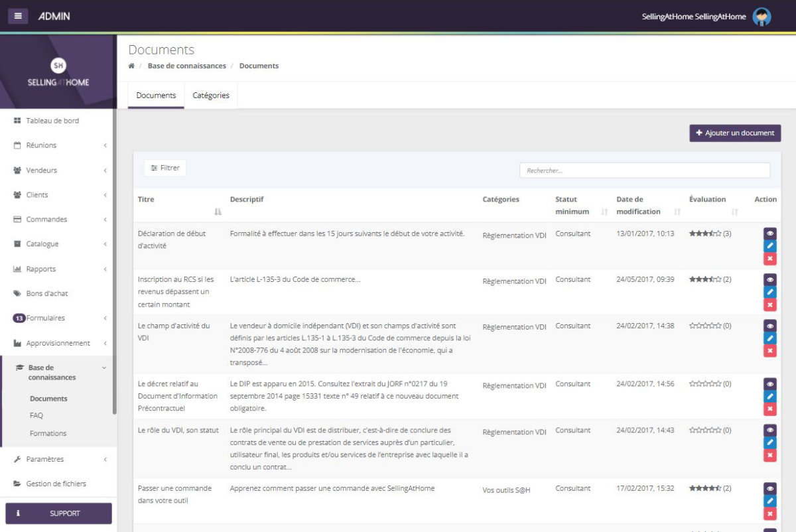Click star rating for Déclaration de début d'activité
Viewport: 796px width, 532px height.
click(x=705, y=233)
